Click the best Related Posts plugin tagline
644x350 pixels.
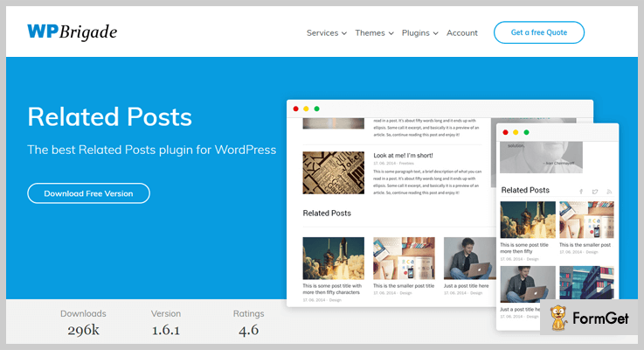151,150
